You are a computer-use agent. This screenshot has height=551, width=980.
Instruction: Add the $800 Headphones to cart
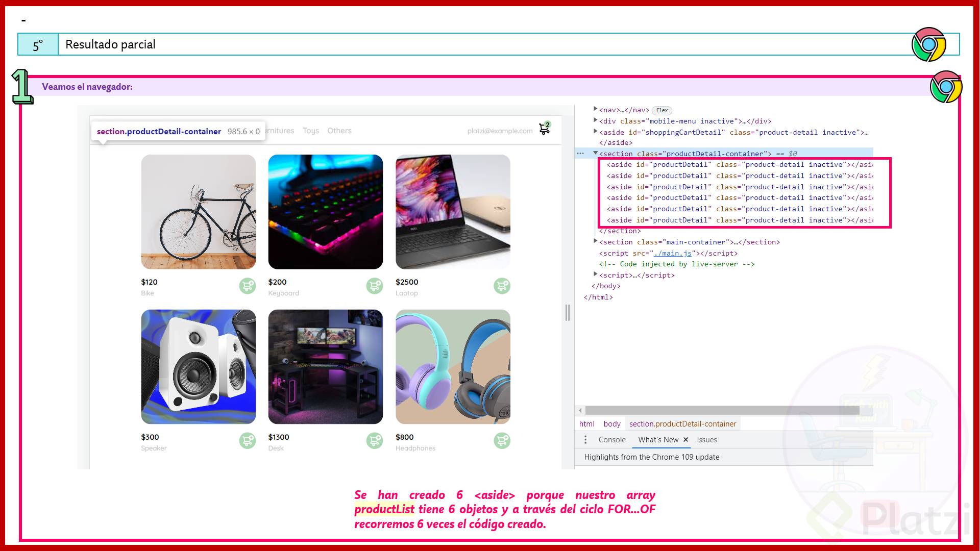pos(502,440)
